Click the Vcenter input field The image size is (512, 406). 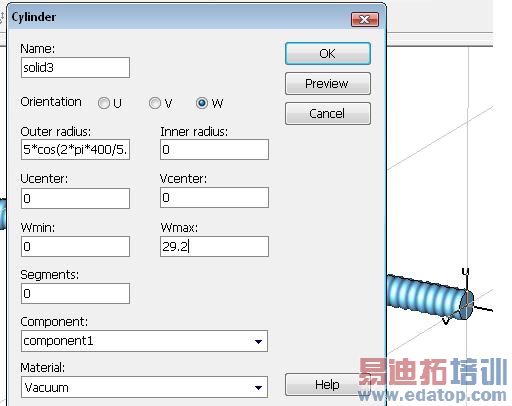(x=214, y=198)
